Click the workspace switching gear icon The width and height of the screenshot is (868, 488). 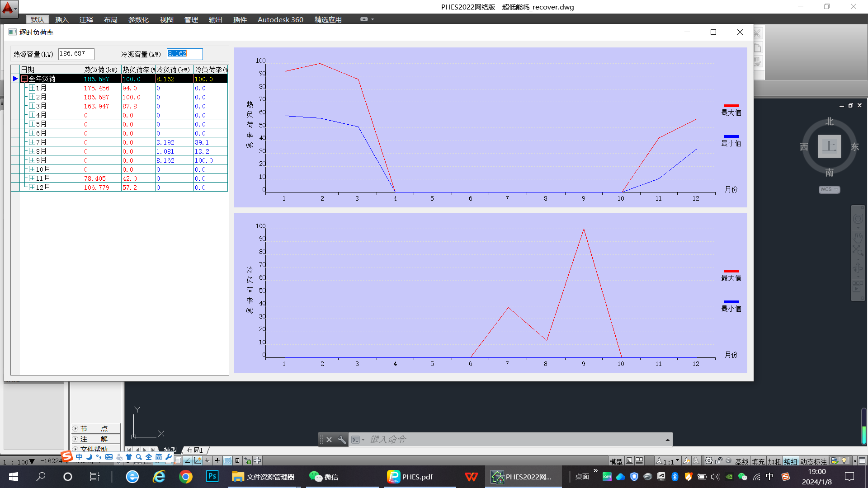(709, 461)
